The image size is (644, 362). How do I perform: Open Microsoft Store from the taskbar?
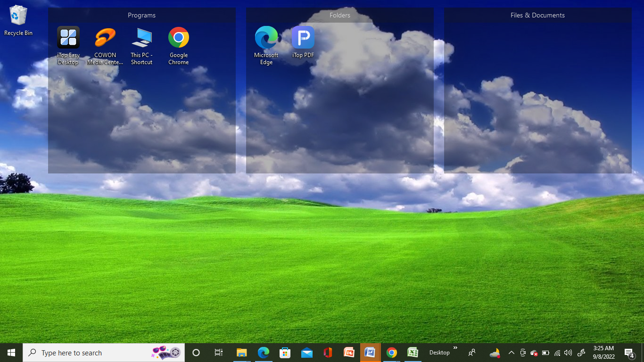[285, 353]
